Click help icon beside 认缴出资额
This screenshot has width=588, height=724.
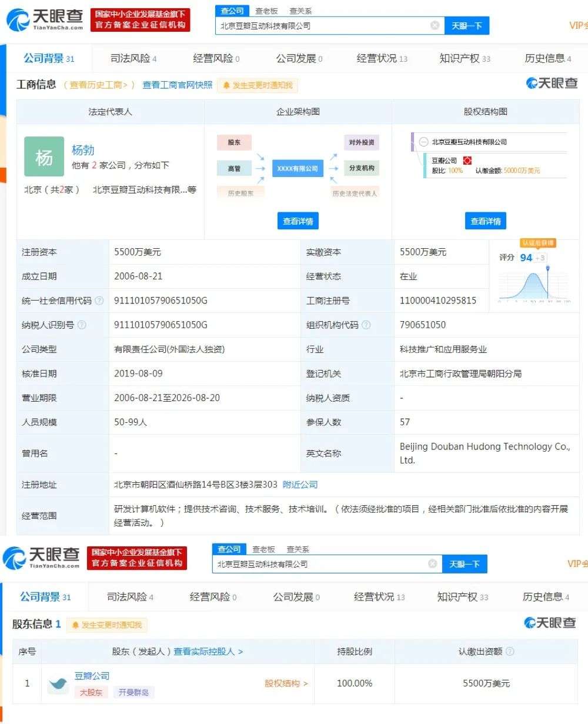point(510,652)
